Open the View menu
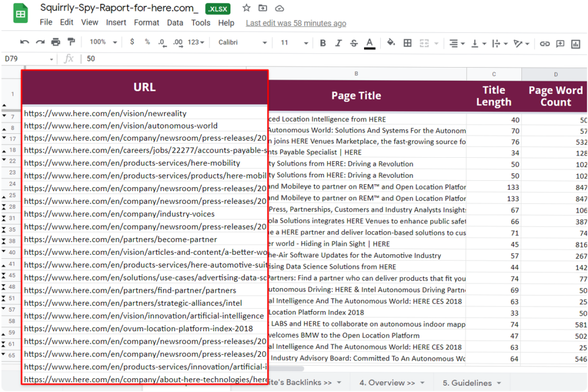The image size is (588, 392). click(90, 22)
